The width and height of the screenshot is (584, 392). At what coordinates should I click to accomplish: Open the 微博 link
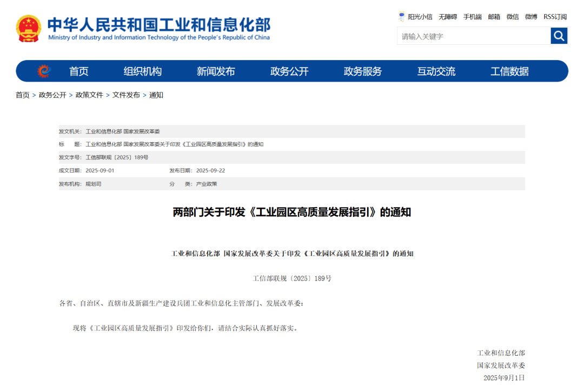coord(531,17)
